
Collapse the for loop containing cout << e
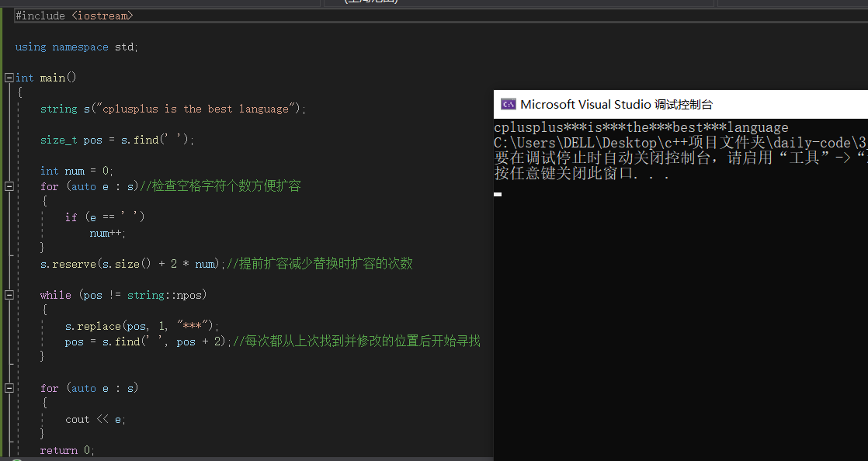coord(9,389)
